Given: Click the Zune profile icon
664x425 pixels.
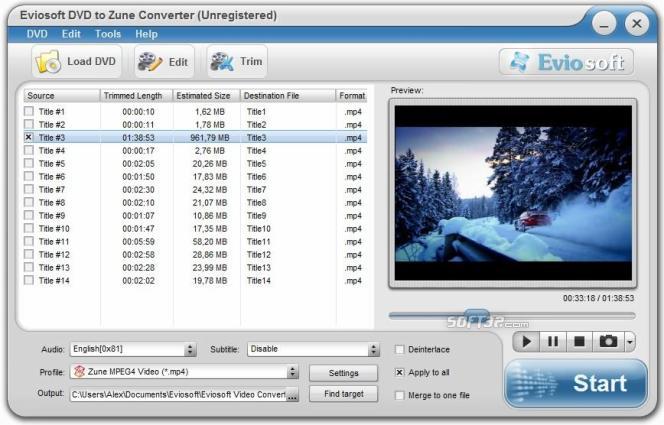Looking at the screenshot, I should tap(79, 372).
